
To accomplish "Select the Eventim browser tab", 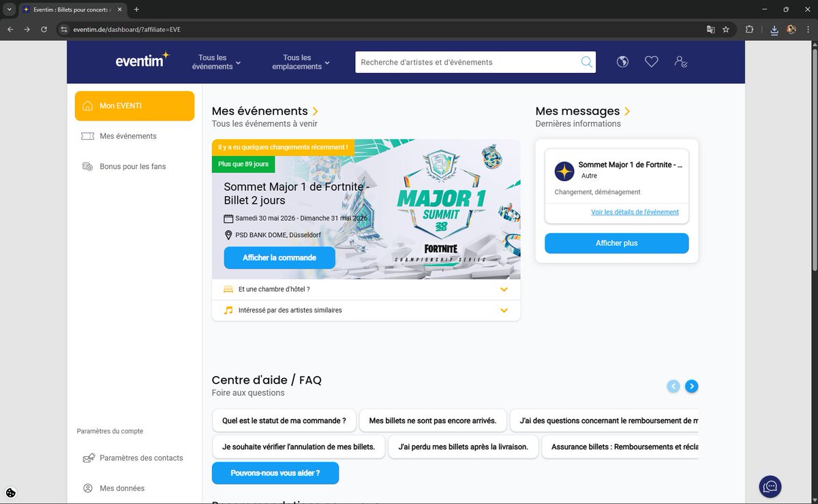I will click(72, 10).
